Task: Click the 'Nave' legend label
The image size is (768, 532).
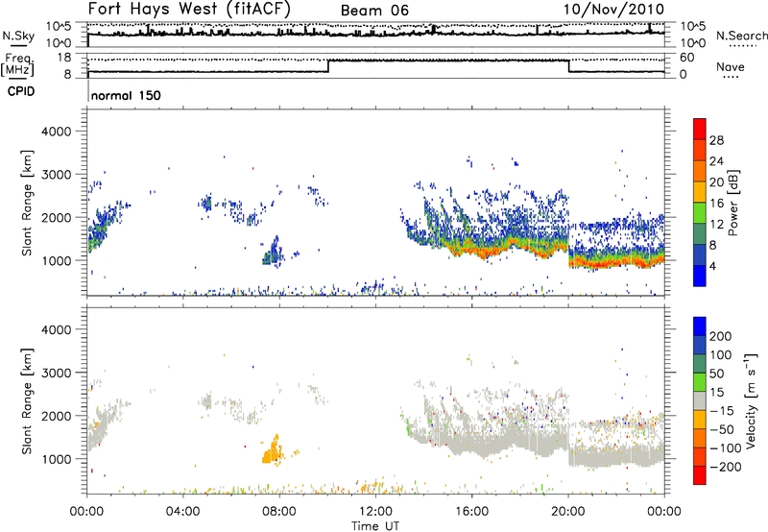Action: tap(731, 66)
